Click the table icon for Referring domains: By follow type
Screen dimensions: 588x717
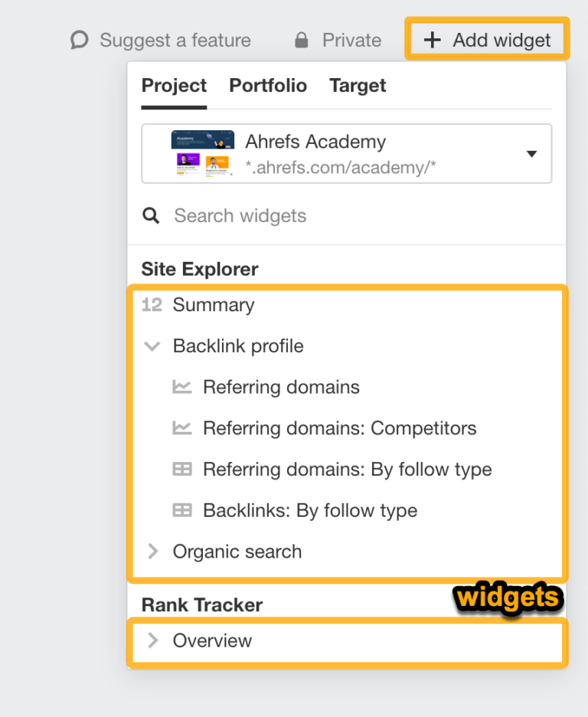coord(181,469)
